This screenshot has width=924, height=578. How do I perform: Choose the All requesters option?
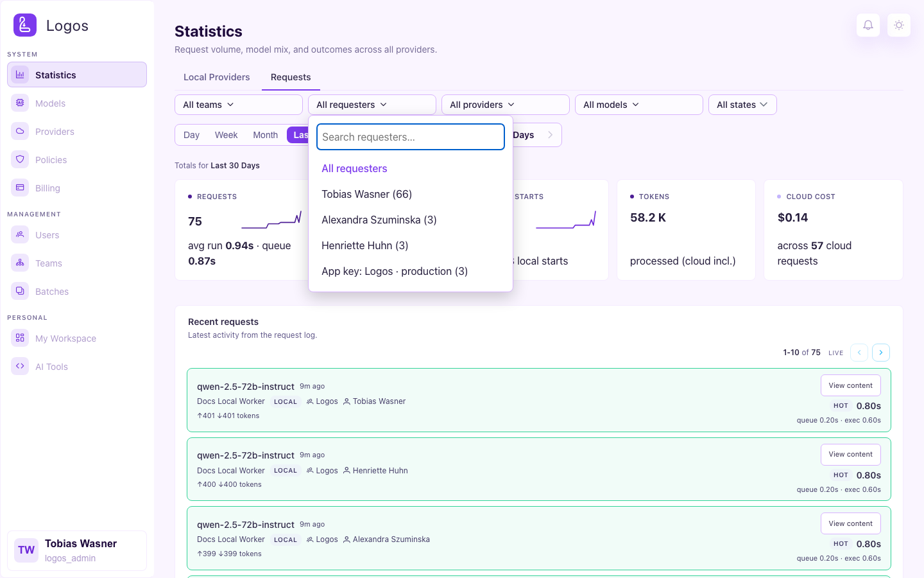(411, 168)
